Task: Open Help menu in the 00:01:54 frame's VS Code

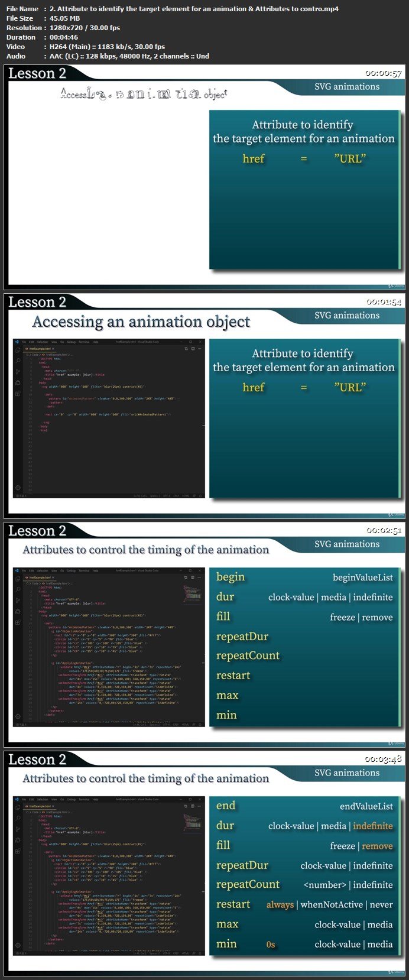Action: click(x=95, y=342)
